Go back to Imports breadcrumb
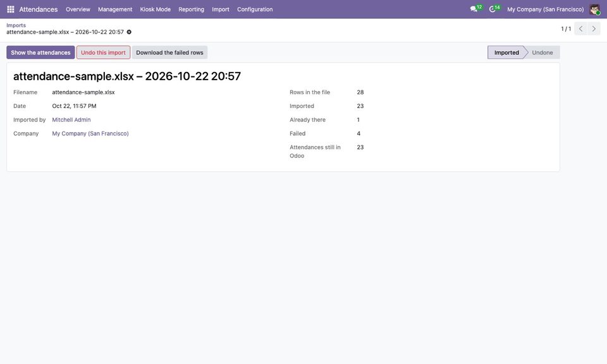Image resolution: width=607 pixels, height=364 pixels. (16, 25)
